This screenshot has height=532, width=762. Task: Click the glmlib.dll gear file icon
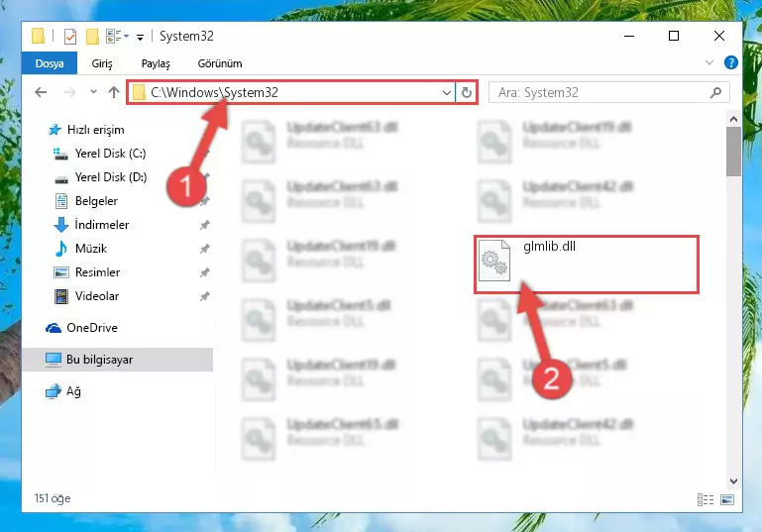pos(494,261)
